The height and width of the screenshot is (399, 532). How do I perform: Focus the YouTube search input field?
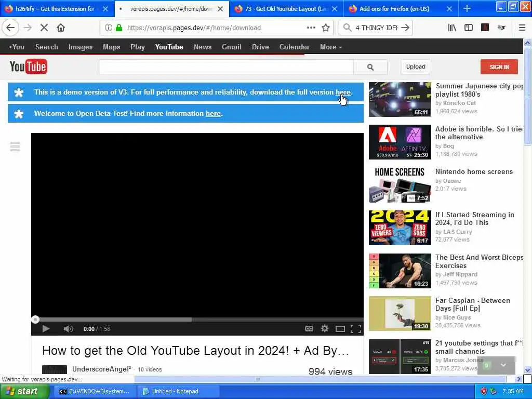tap(226, 67)
